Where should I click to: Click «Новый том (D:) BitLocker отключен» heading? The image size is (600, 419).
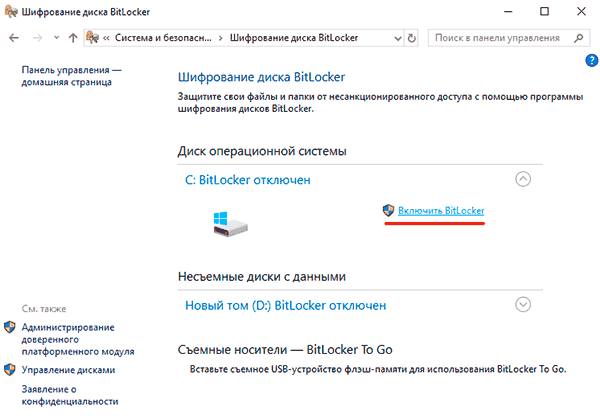tap(285, 305)
